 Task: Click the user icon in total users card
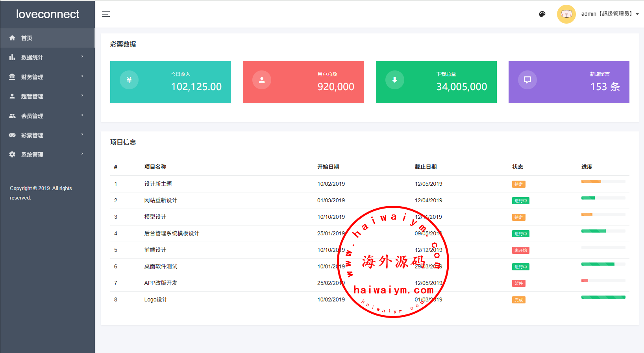click(262, 80)
